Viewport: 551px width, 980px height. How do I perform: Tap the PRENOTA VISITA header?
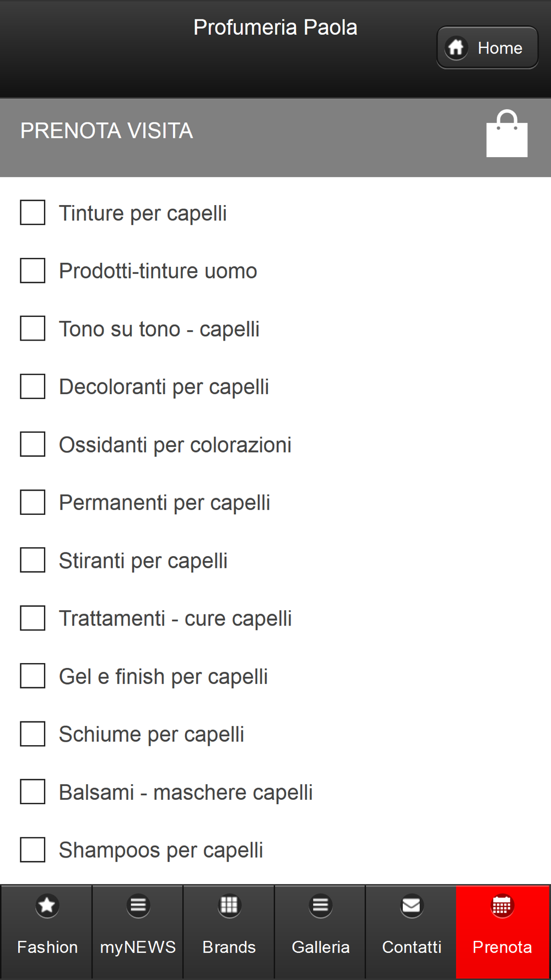click(107, 131)
